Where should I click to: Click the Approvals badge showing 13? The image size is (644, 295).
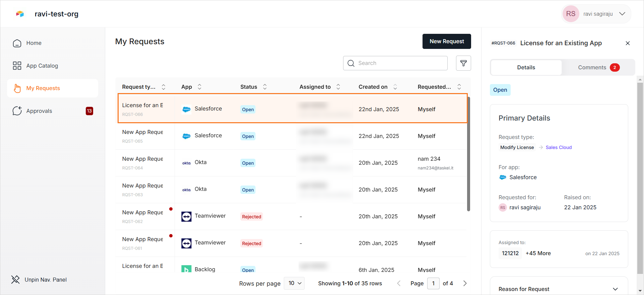pos(89,111)
